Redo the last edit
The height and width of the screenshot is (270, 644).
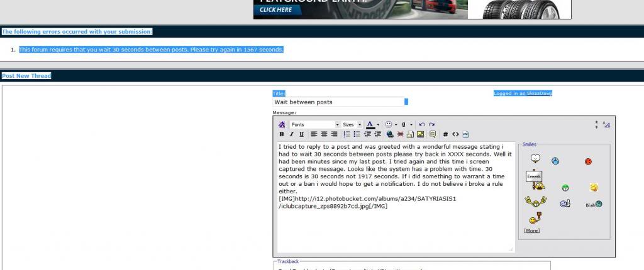(x=431, y=124)
